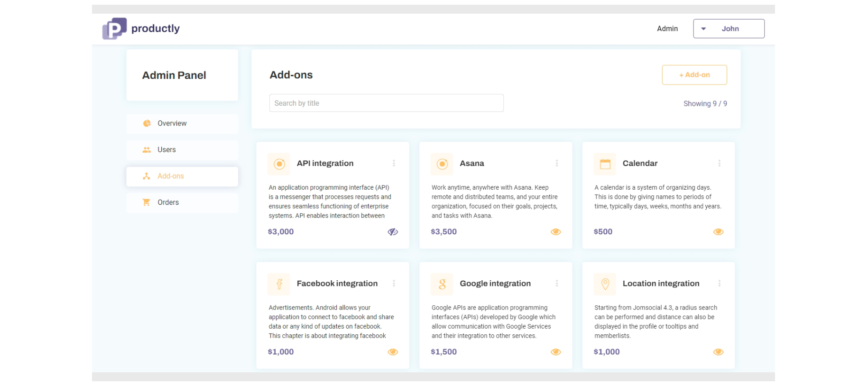Click the Search by title field

[x=386, y=103]
